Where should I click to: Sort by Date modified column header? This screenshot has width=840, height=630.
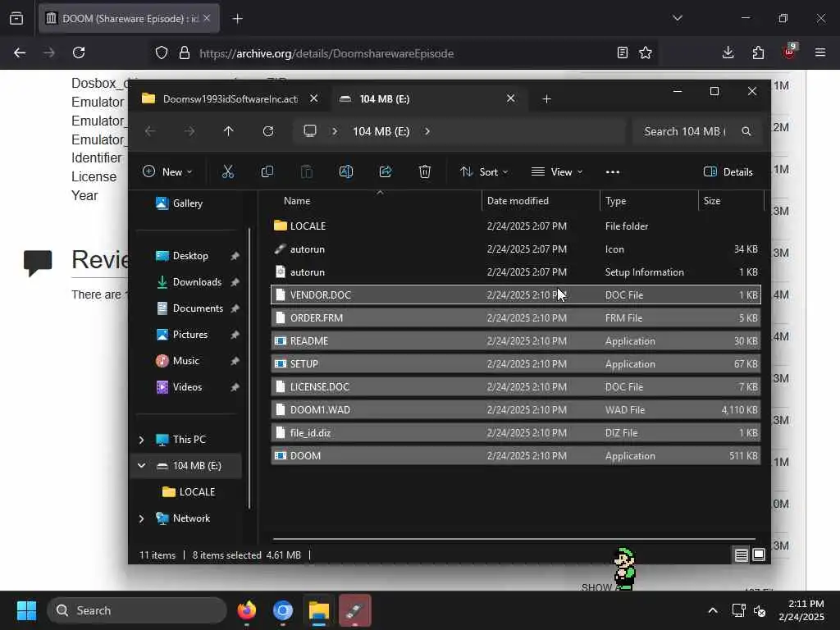pyautogui.click(x=518, y=201)
